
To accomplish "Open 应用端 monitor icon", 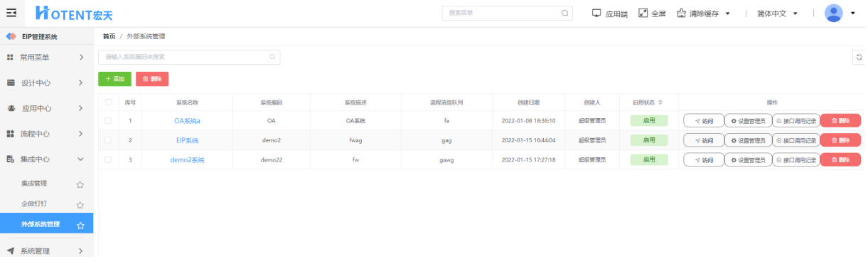I will pos(596,13).
